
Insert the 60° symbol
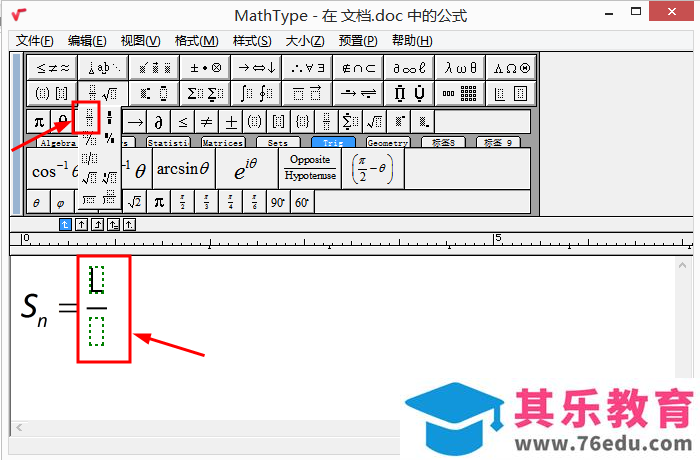click(302, 202)
